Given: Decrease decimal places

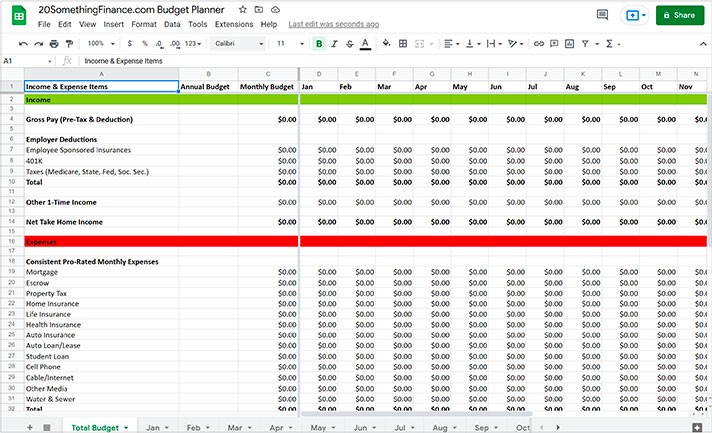Looking at the screenshot, I should (x=159, y=44).
